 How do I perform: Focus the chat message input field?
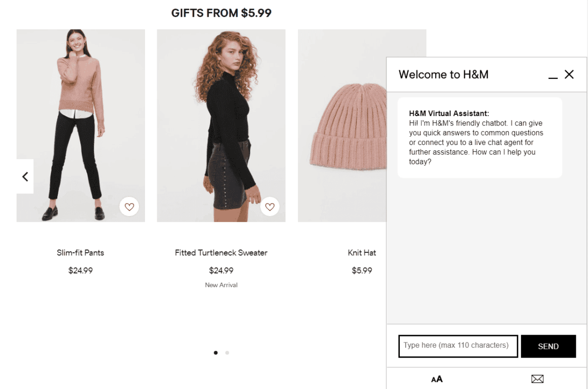tap(458, 346)
